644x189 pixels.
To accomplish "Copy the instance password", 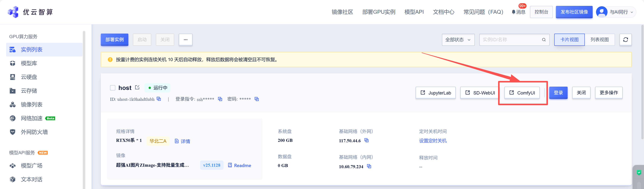I will [256, 99].
